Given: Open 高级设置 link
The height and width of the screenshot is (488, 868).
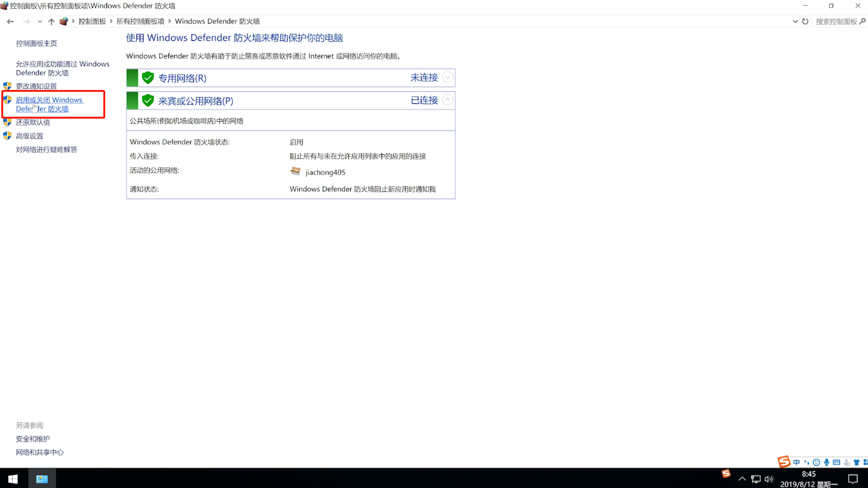Looking at the screenshot, I should [x=29, y=136].
